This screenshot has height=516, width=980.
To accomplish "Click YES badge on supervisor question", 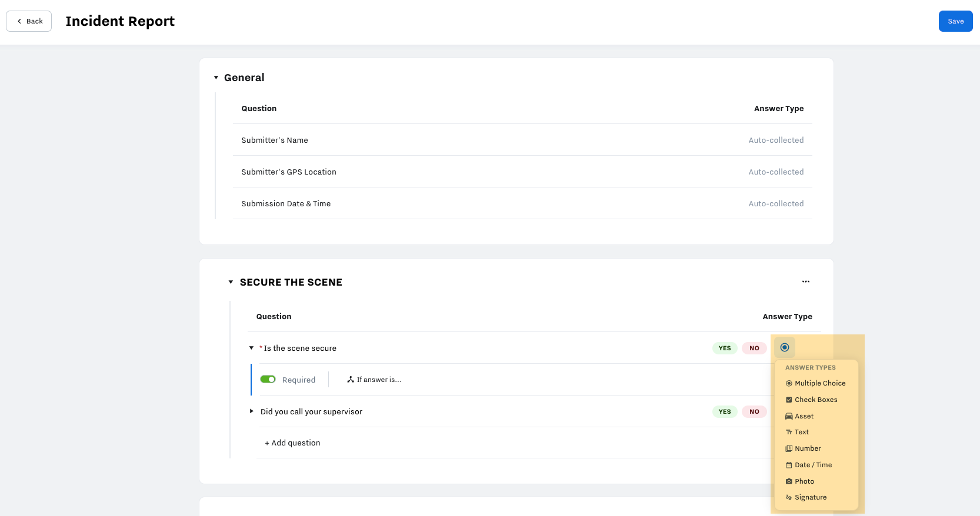I will point(724,411).
